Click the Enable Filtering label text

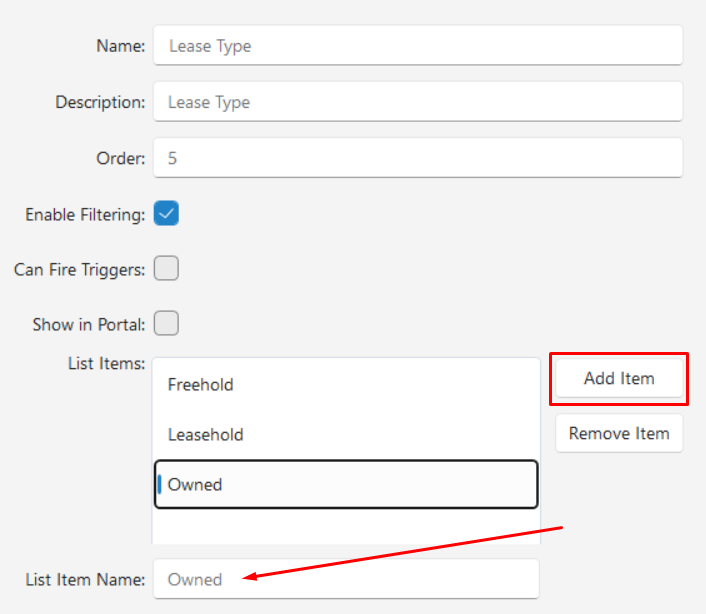coord(85,215)
